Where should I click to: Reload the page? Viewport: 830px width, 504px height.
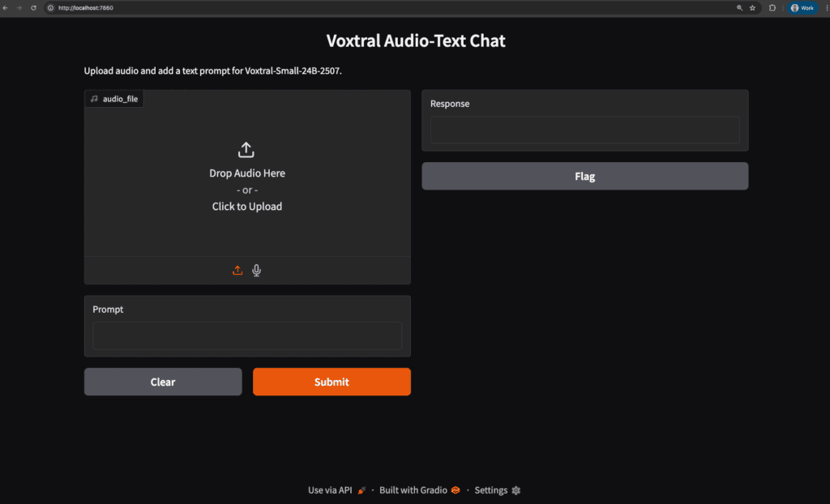tap(34, 8)
